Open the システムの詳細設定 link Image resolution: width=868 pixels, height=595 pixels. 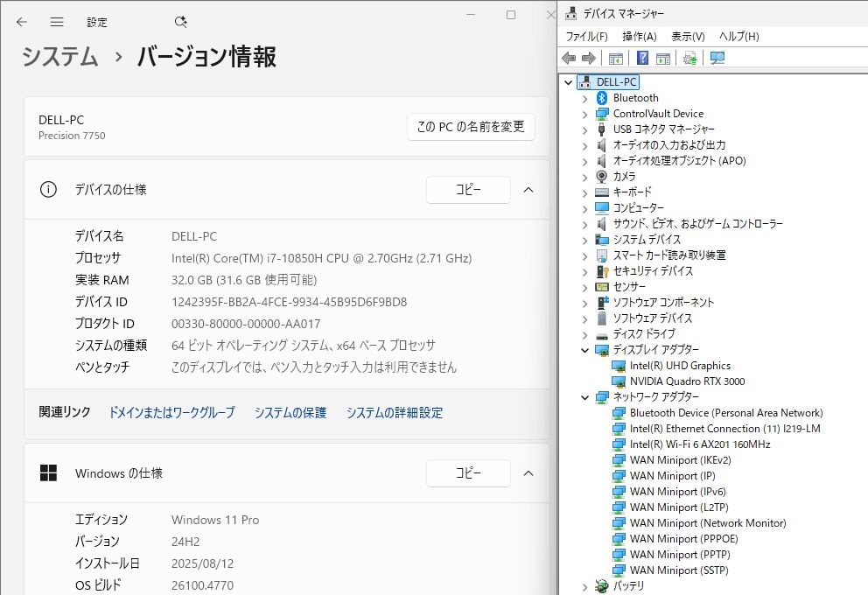tap(394, 413)
